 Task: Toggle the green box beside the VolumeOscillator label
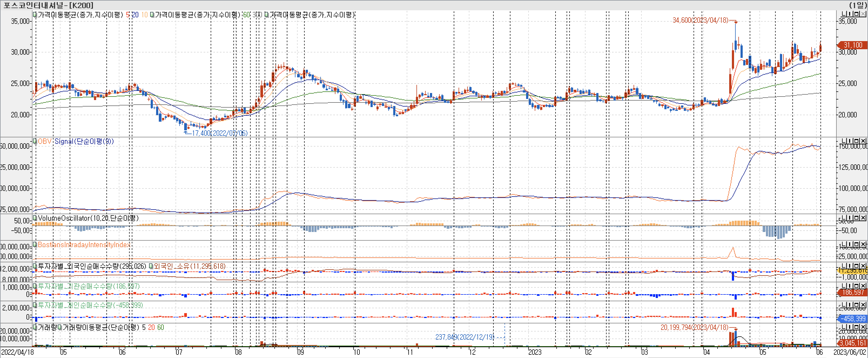35,218
